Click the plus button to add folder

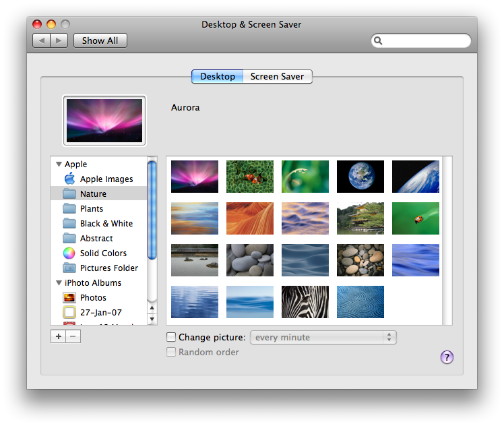58,336
